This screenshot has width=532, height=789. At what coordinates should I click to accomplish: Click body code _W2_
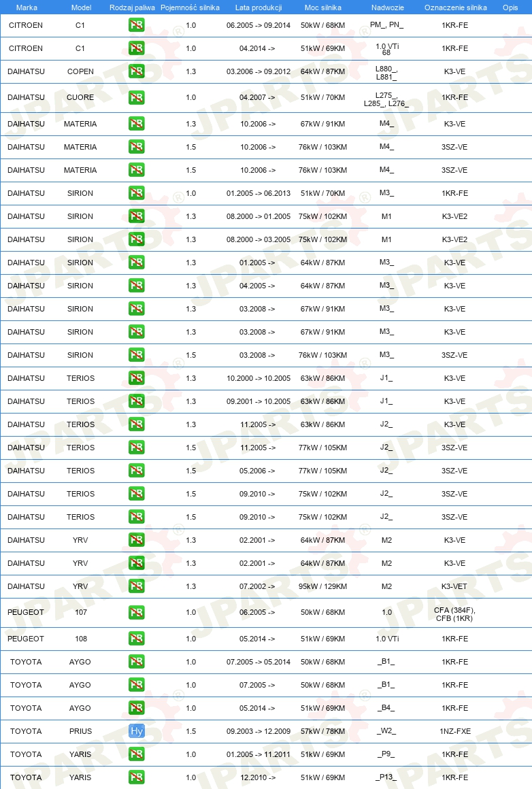point(386,731)
